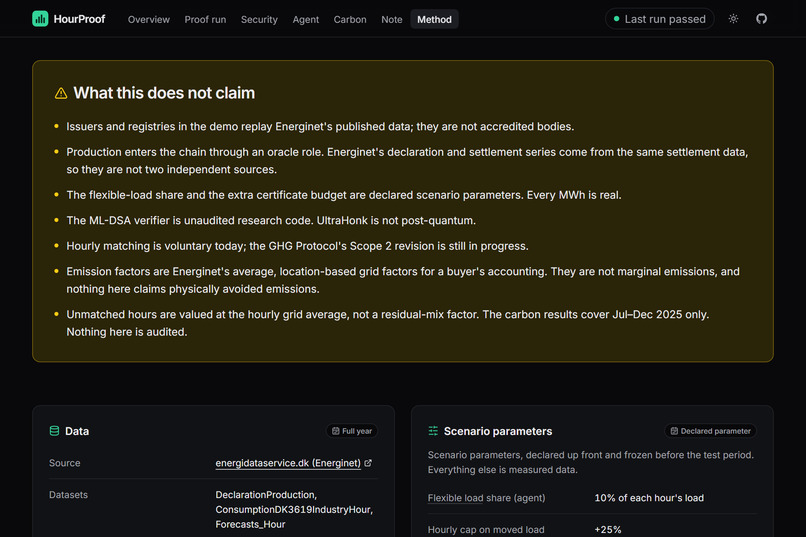806x537 pixels.
Task: Click the +25% value
Action: tap(608, 530)
